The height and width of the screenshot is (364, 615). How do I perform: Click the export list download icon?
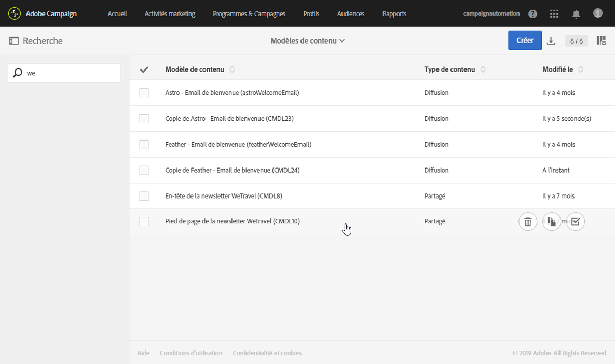551,41
